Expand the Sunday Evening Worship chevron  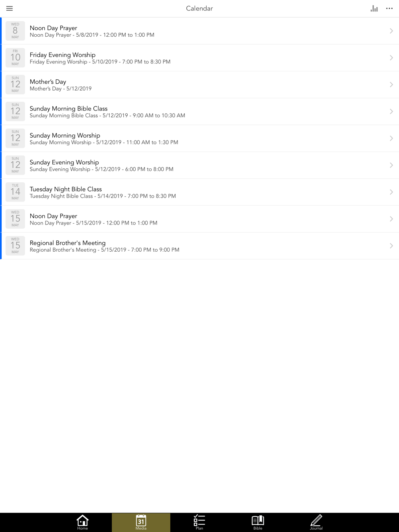pos(391,165)
